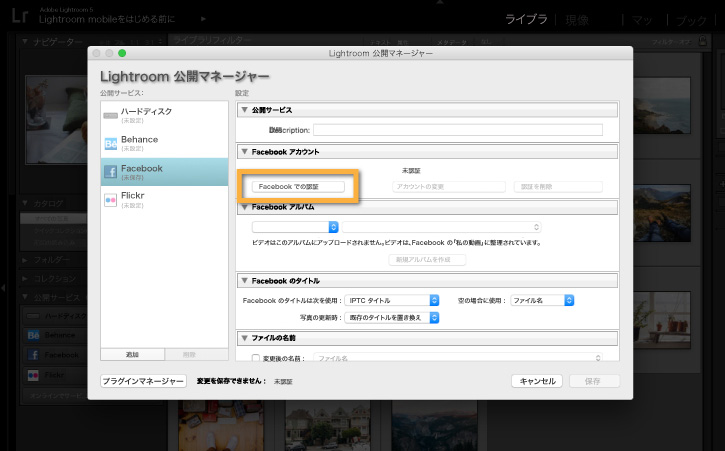725x451 pixels.
Task: Open the ファイル名 fallback title dropdown
Action: click(x=542, y=300)
